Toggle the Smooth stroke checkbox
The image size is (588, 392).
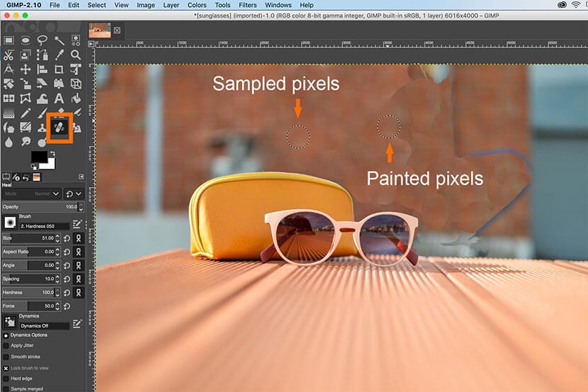(x=6, y=357)
